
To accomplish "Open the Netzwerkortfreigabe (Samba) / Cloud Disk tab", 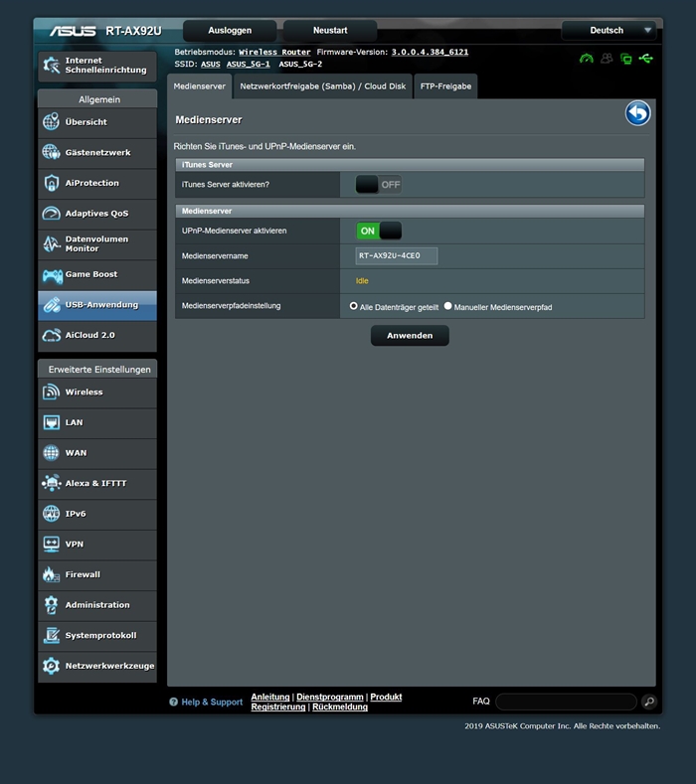I will pos(323,86).
